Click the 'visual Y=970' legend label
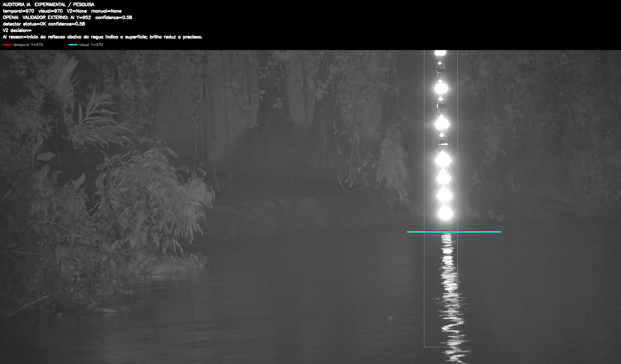 click(91, 45)
